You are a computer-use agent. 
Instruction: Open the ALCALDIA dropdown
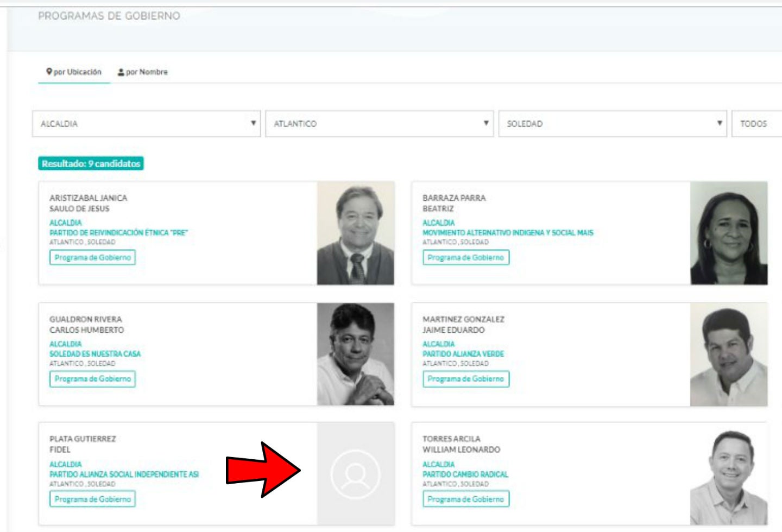point(146,124)
